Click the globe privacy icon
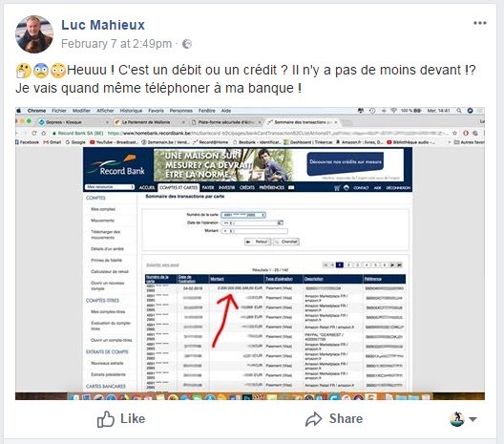Image resolution: width=504 pixels, height=444 pixels. tap(187, 44)
